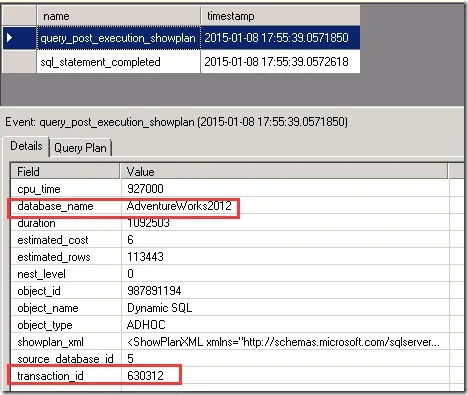Select the object_type field

click(45, 325)
